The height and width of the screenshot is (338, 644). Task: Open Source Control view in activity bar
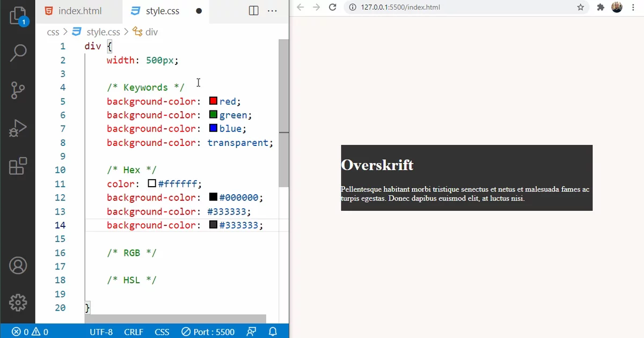18,91
